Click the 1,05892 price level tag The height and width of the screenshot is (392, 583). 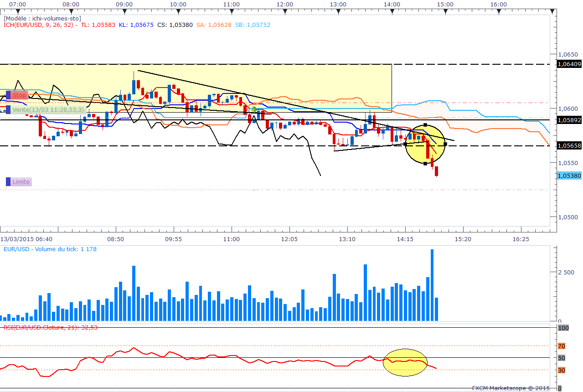(x=569, y=120)
